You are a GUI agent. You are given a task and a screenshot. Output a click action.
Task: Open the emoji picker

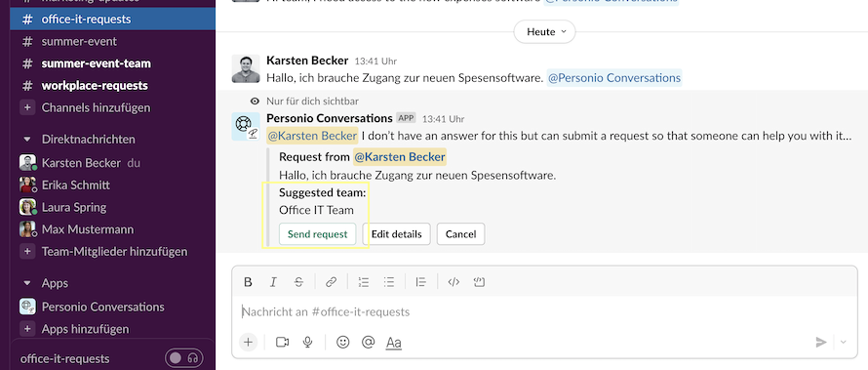(x=343, y=343)
